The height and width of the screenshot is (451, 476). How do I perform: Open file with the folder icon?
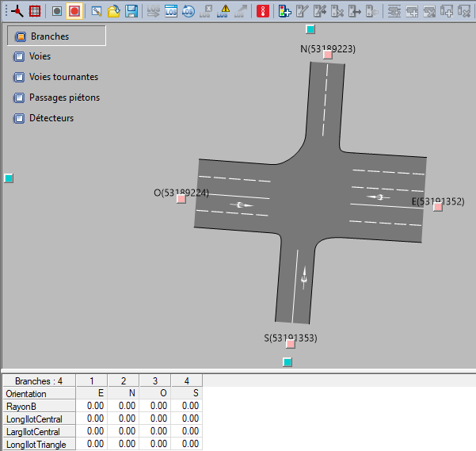coord(114,11)
